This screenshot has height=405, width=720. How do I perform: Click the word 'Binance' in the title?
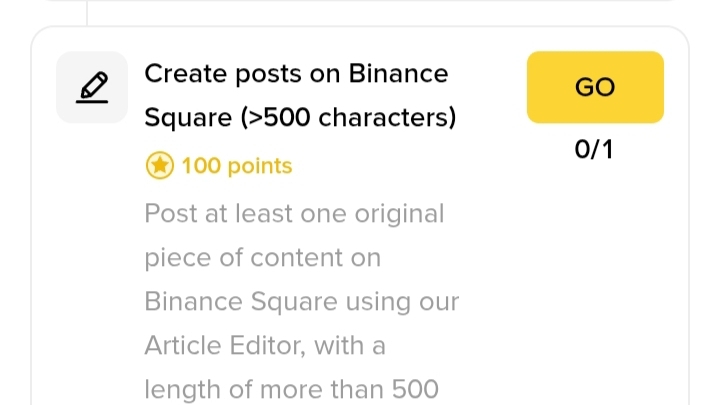[398, 74]
